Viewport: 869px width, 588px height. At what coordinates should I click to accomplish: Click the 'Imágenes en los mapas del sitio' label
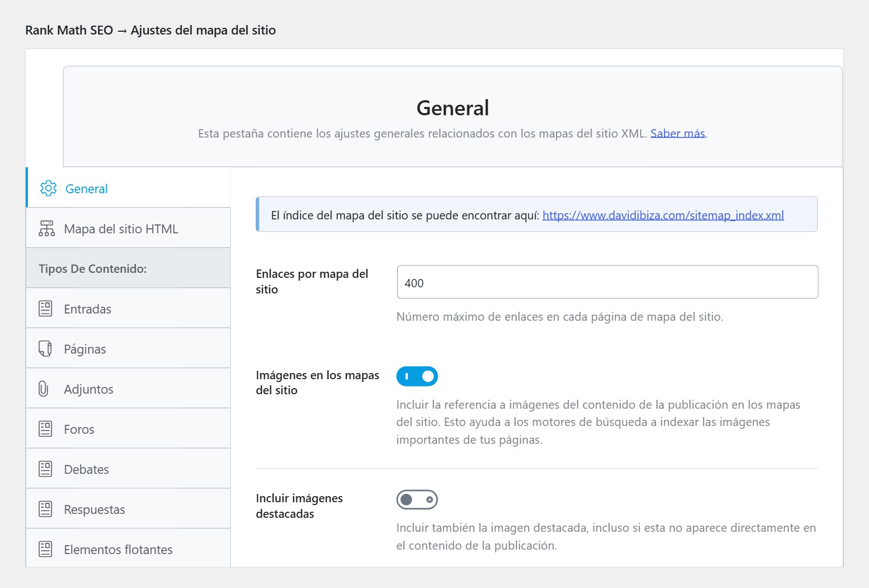tap(318, 383)
